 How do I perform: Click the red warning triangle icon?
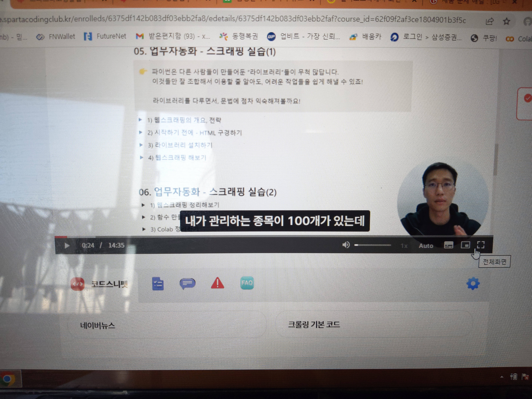(x=217, y=283)
